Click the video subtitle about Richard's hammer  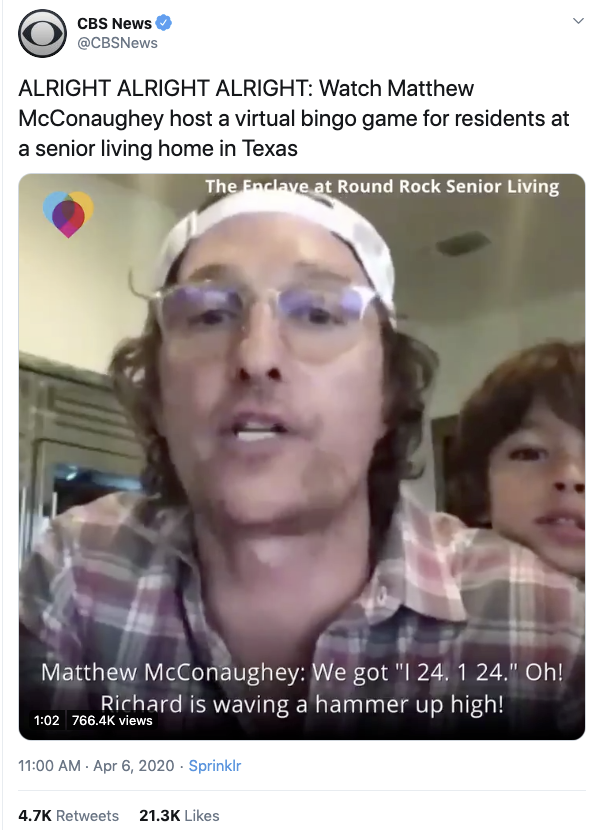point(302,688)
